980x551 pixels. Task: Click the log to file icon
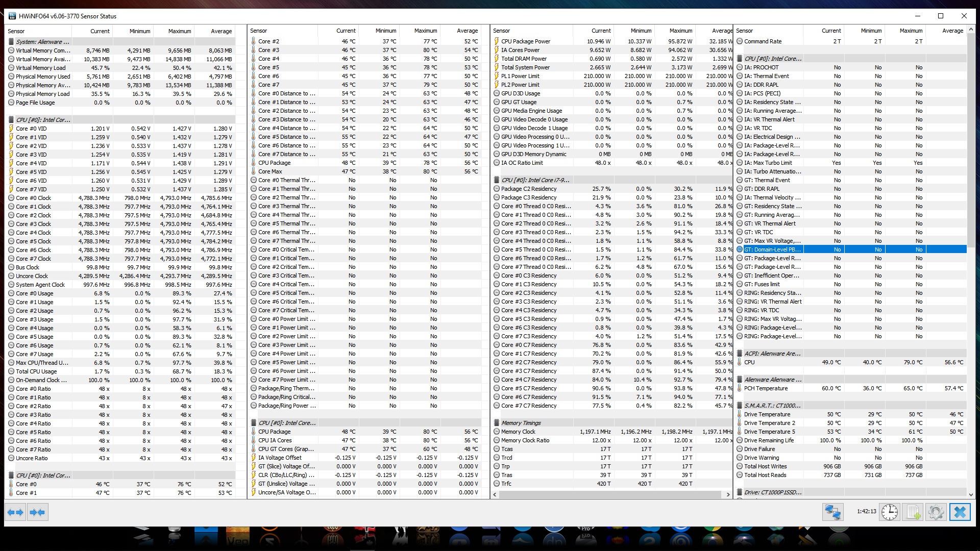913,512
